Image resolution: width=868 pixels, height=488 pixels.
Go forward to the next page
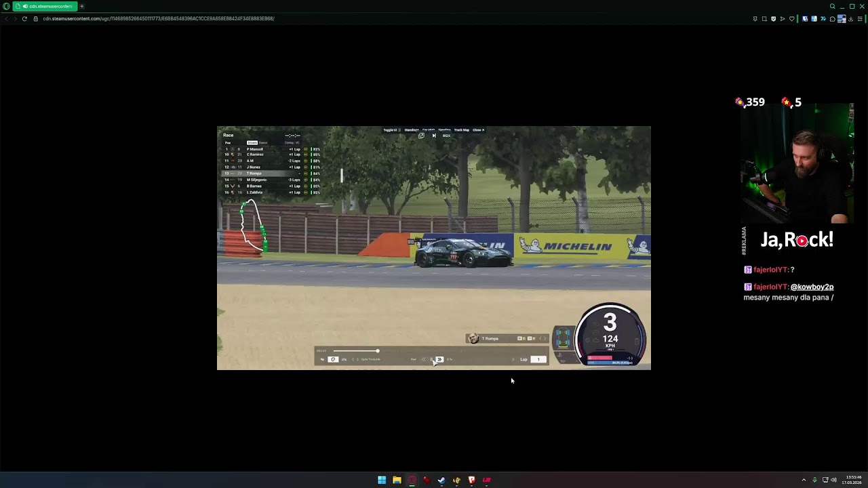[x=15, y=18]
